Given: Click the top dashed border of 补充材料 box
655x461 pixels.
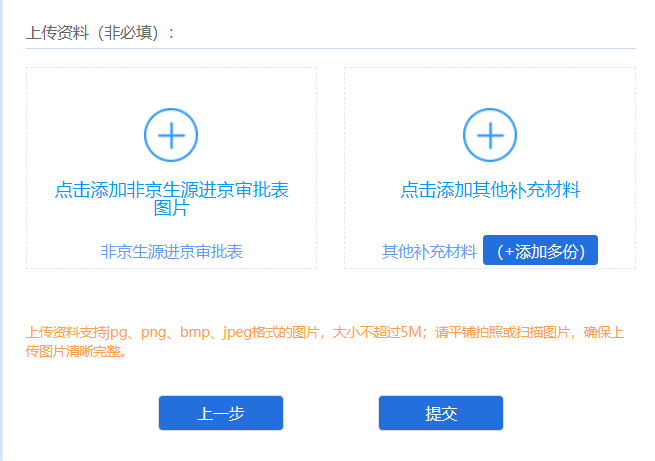Looking at the screenshot, I should coord(490,68).
